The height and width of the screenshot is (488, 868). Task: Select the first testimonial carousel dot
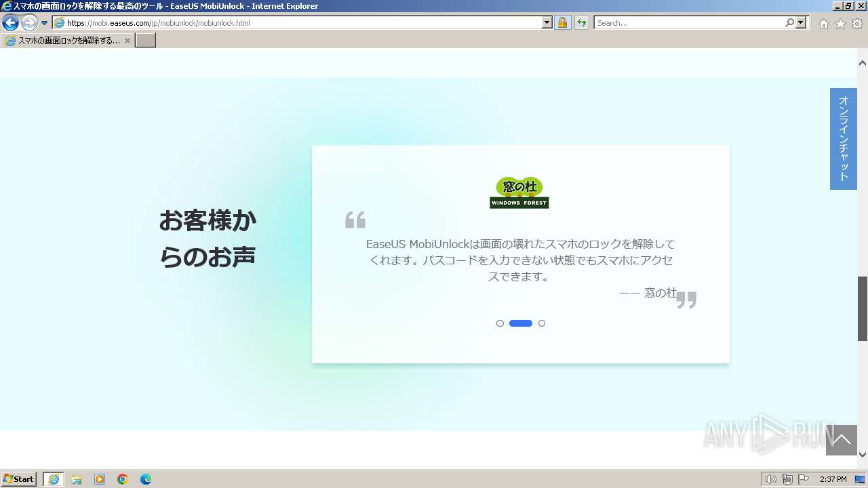[x=500, y=323]
